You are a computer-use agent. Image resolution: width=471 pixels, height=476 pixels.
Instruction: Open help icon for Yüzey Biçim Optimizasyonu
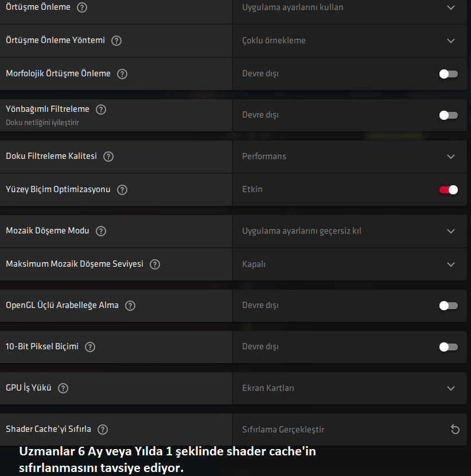pyautogui.click(x=122, y=190)
